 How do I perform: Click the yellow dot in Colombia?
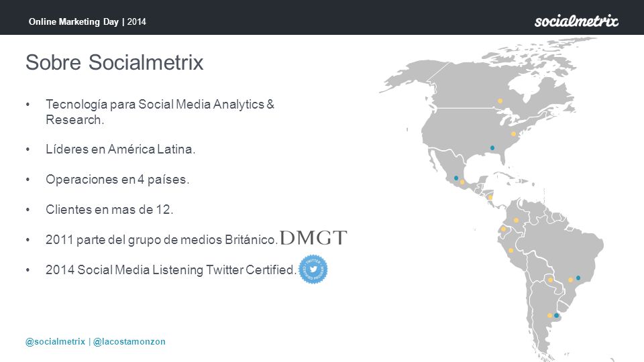[x=516, y=221]
